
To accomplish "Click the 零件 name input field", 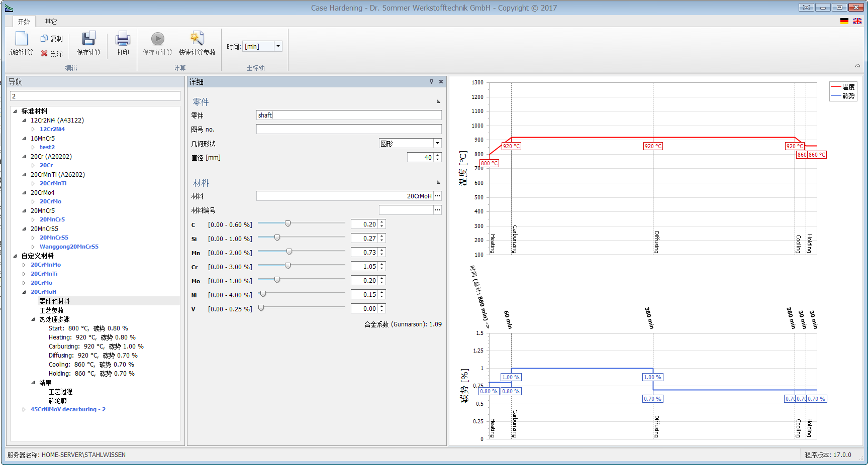I will pyautogui.click(x=349, y=115).
